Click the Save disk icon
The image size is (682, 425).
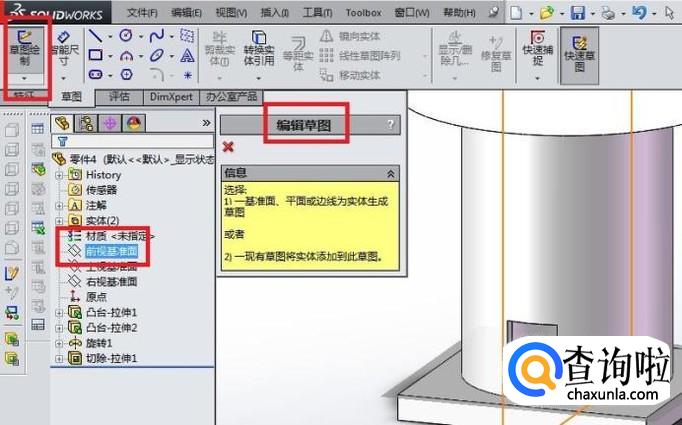click(x=578, y=13)
